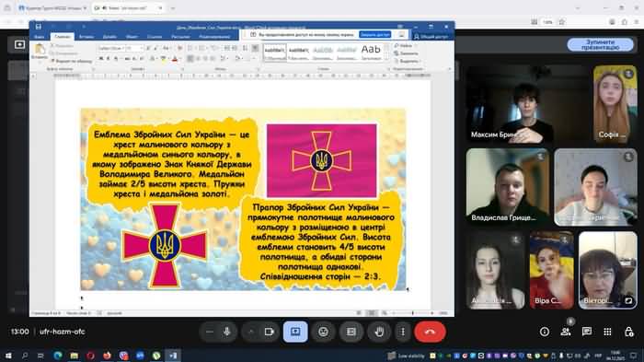Apply the large Aab title style
Image resolution: width=644 pixels, height=362 pixels.
[371, 53]
